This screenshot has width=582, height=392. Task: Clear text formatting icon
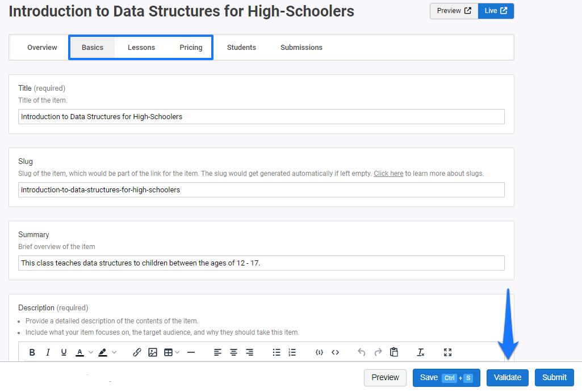click(x=421, y=352)
